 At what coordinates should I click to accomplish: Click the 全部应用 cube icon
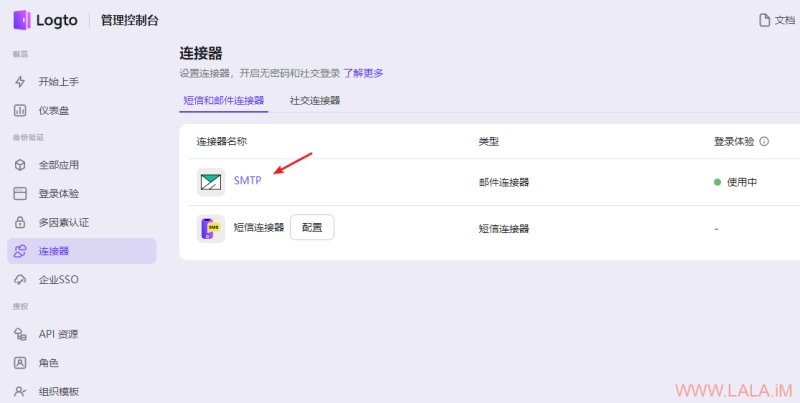coord(20,165)
